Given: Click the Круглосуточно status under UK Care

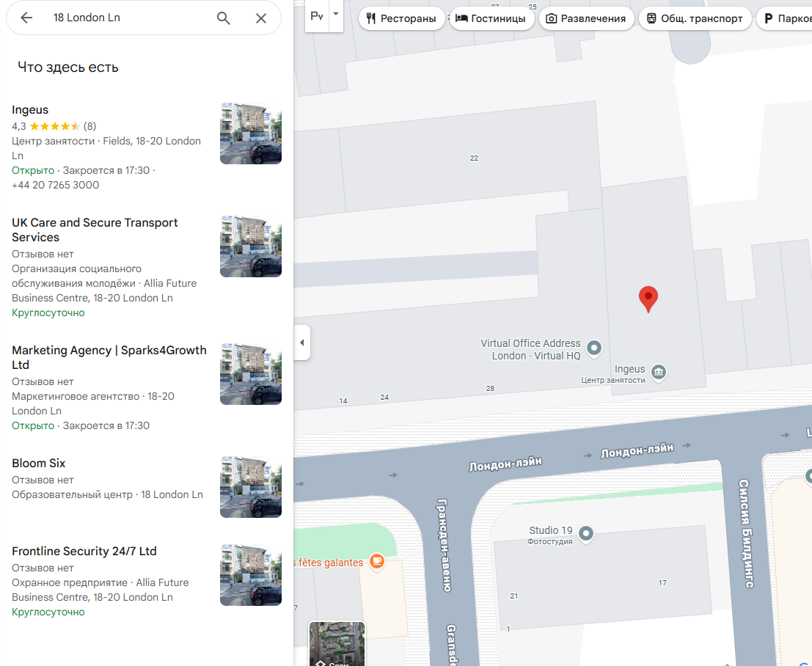Looking at the screenshot, I should coord(48,312).
